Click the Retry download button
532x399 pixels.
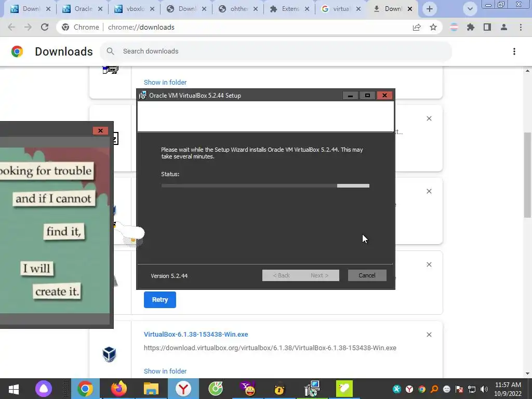coord(160,300)
